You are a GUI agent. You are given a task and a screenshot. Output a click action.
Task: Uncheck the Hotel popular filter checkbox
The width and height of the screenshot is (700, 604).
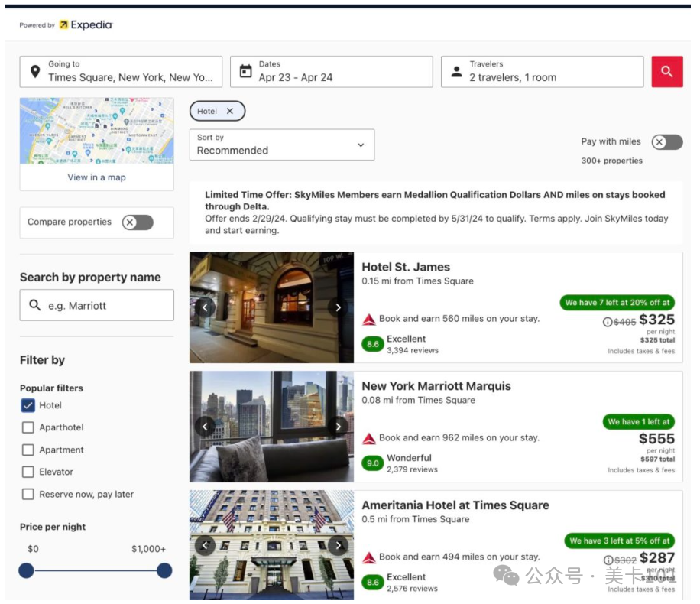pyautogui.click(x=28, y=405)
